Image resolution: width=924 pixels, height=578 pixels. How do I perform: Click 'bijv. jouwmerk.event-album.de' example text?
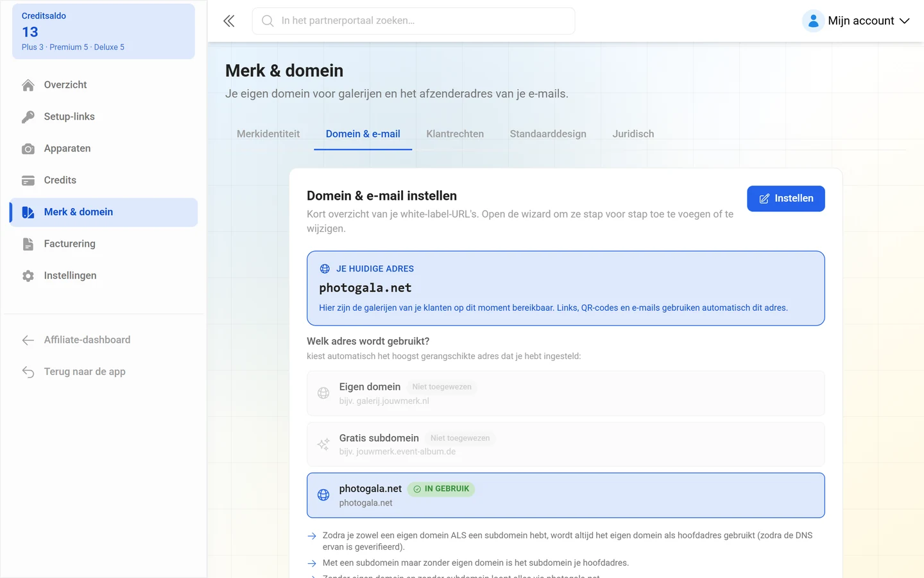click(397, 451)
